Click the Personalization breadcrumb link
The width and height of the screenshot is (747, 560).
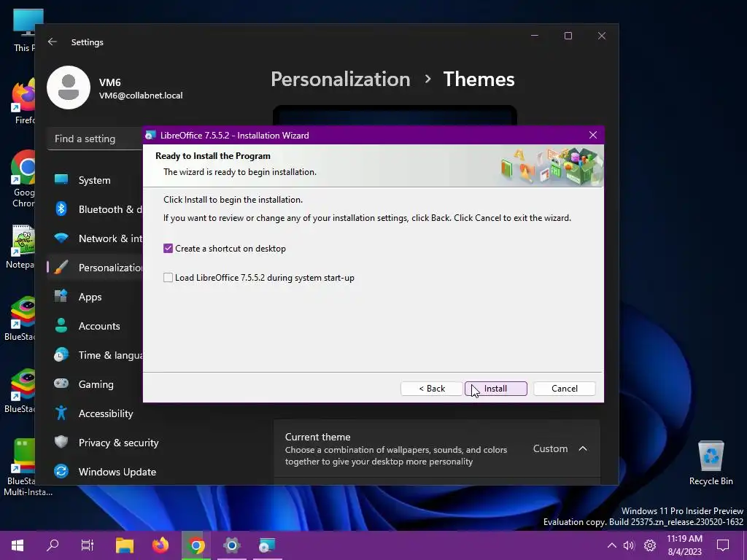click(x=340, y=79)
